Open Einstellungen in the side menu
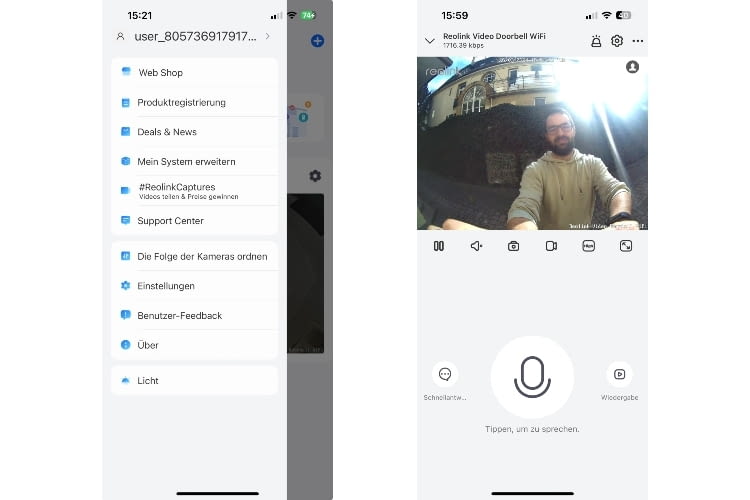The width and height of the screenshot is (750, 500). point(194,286)
